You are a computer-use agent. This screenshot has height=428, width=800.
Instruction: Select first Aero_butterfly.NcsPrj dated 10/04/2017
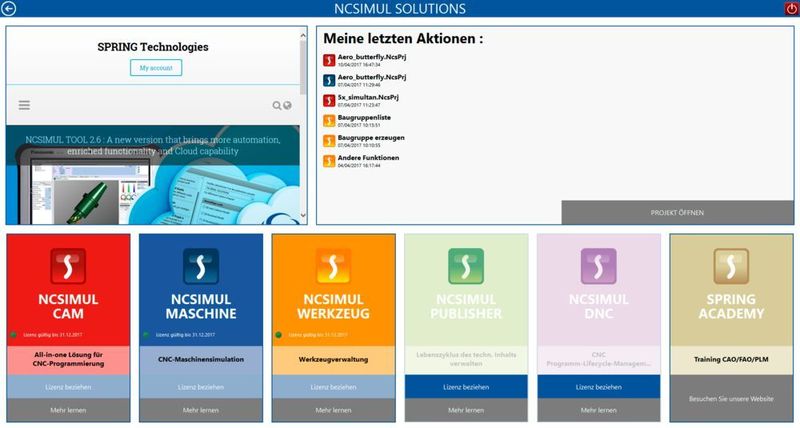click(371, 57)
